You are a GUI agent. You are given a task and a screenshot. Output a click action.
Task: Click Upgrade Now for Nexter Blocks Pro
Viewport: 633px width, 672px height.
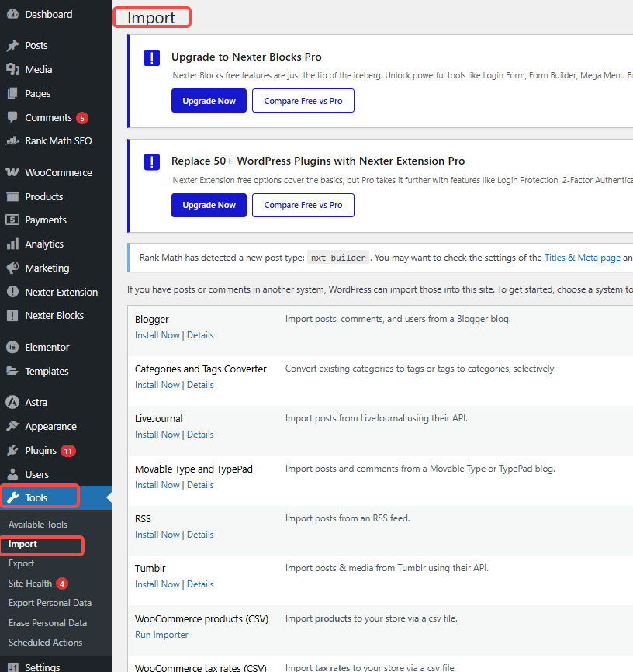[209, 100]
